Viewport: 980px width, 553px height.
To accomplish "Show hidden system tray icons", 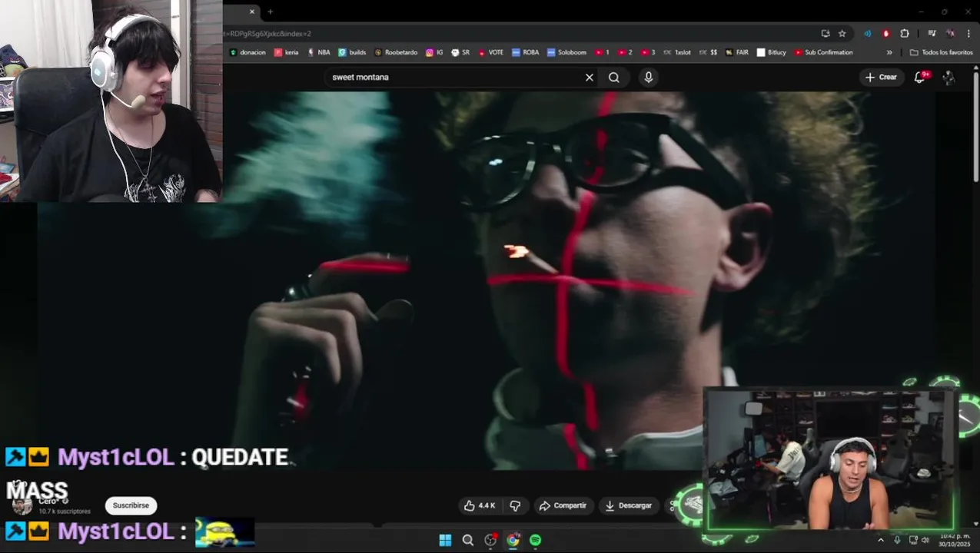I will [881, 540].
